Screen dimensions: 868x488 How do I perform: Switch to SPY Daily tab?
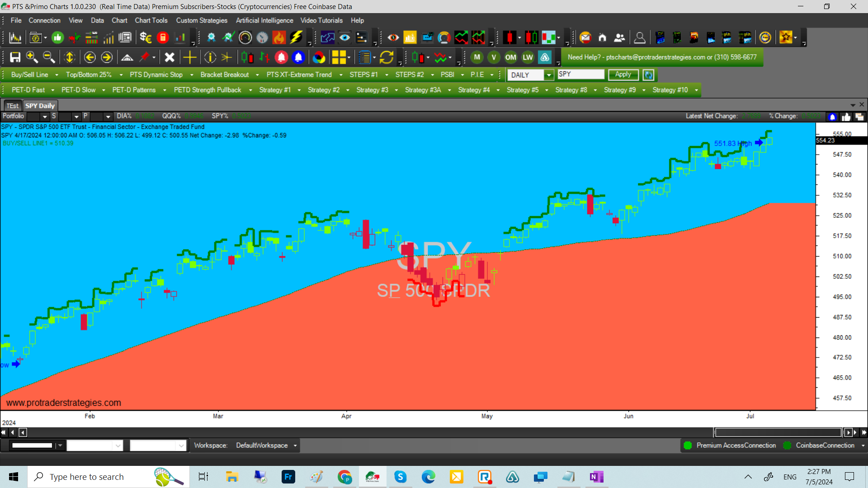point(40,105)
